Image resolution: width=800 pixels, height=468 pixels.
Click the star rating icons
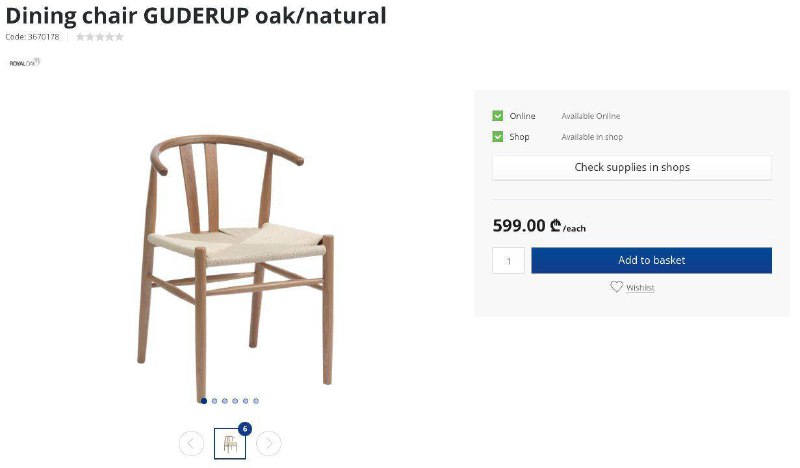tap(100, 37)
